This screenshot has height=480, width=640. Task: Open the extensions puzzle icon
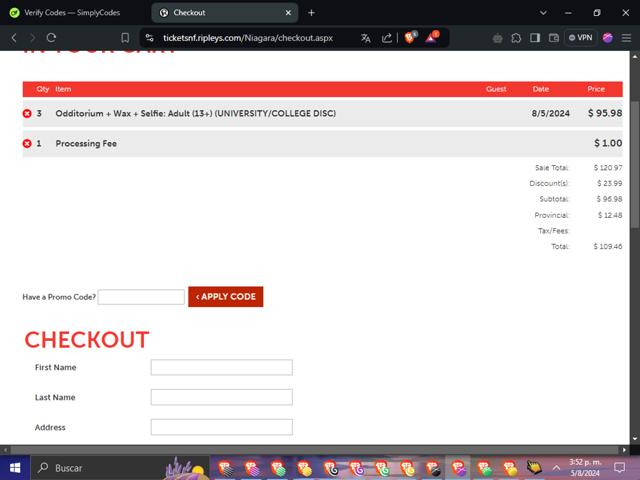[x=516, y=38]
